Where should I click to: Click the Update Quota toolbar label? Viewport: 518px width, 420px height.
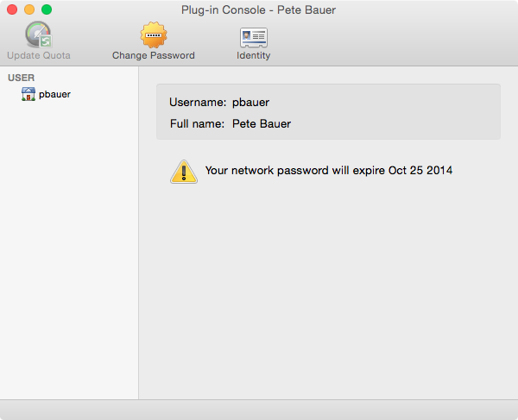[x=39, y=55]
